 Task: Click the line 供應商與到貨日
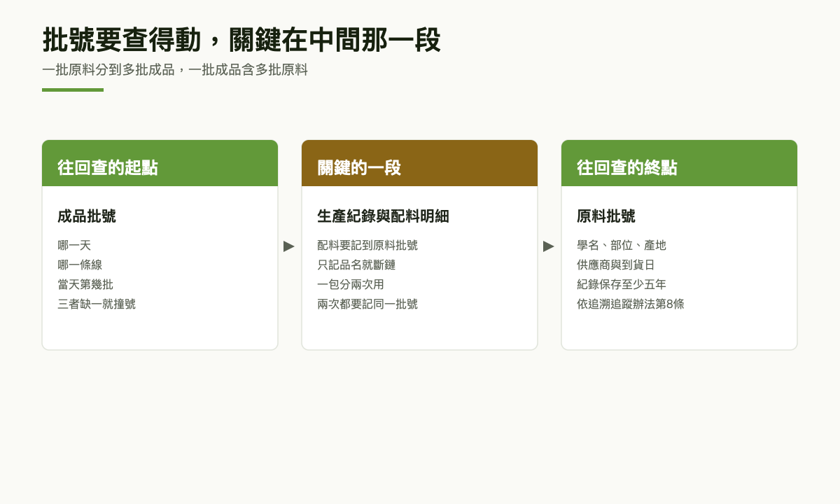616,265
